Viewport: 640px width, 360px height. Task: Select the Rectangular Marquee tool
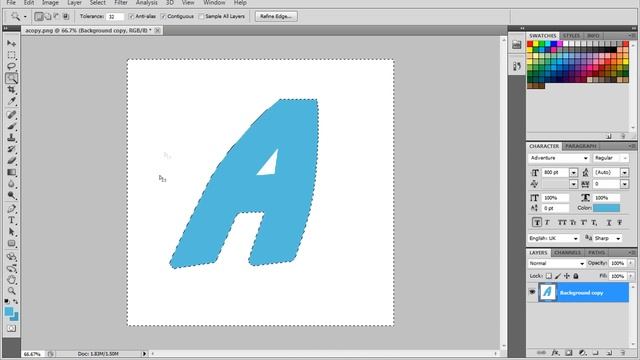(x=11, y=55)
